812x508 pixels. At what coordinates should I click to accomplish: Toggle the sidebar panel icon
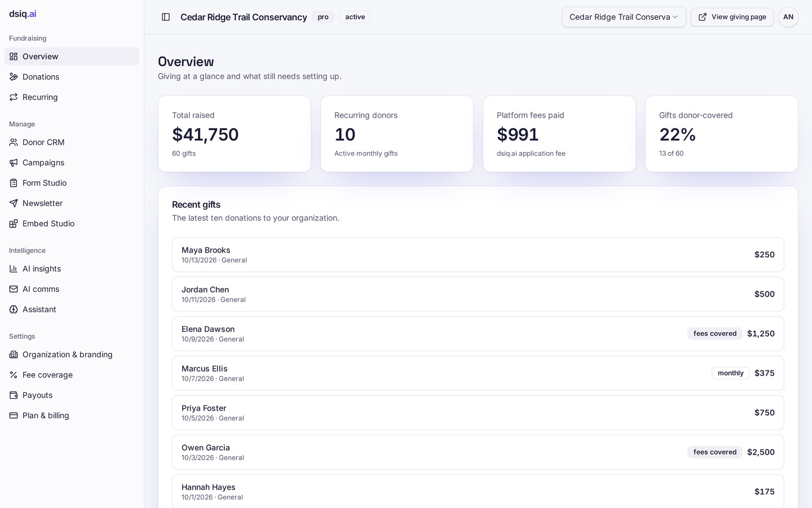166,17
